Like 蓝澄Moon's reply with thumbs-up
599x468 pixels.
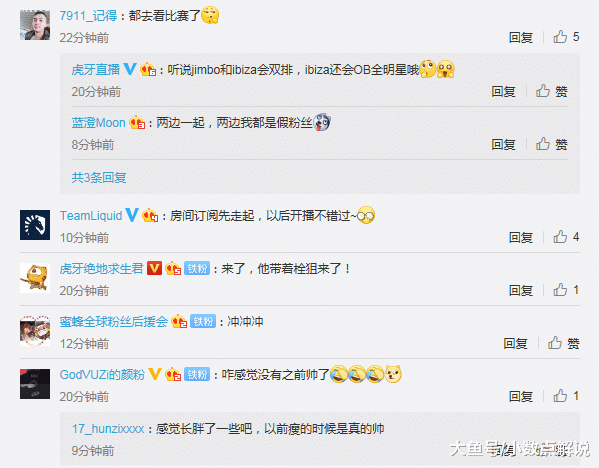coord(542,144)
